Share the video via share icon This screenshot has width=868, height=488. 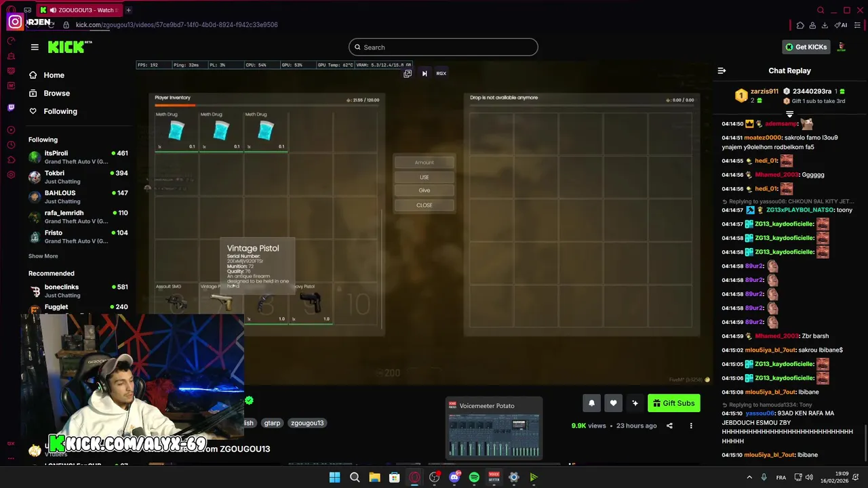pos(669,426)
